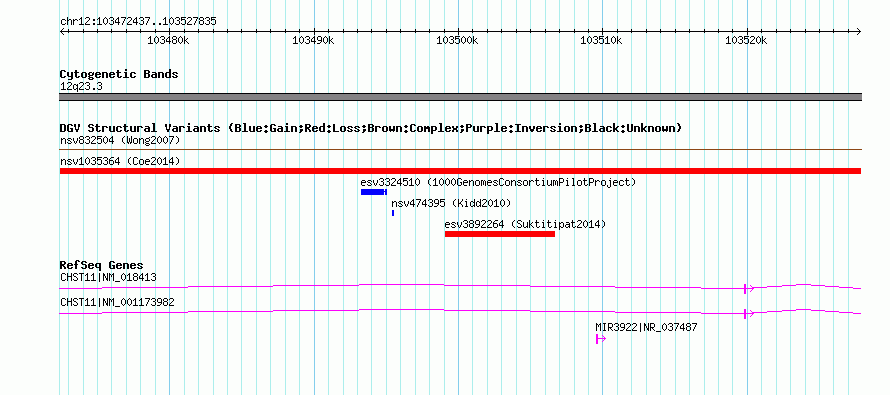Click the CHST11|NM_018413 gene label
The height and width of the screenshot is (395, 890).
pos(108,277)
